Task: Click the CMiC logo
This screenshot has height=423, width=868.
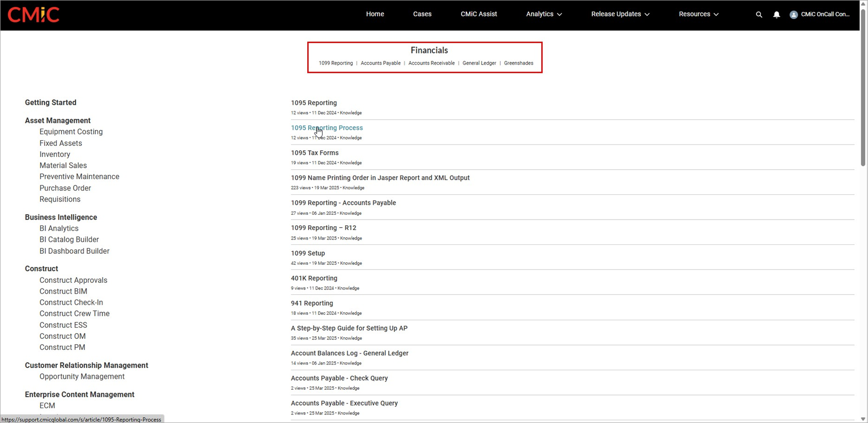Action: click(x=33, y=14)
